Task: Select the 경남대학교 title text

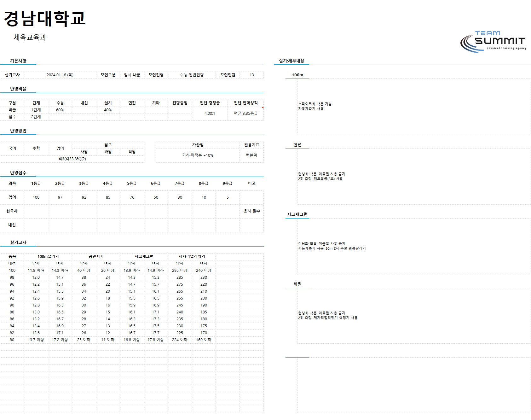Action: coord(45,18)
